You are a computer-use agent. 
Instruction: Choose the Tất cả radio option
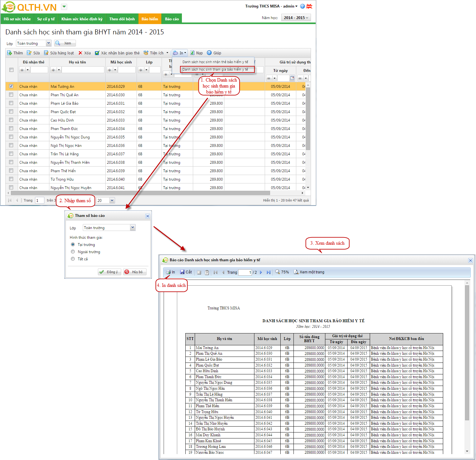pyautogui.click(x=73, y=259)
